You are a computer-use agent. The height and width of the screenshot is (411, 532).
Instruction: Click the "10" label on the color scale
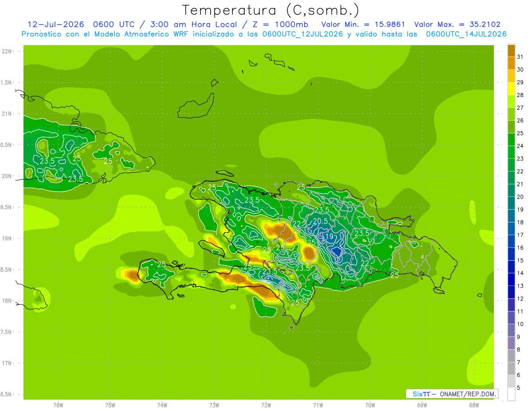click(520, 324)
